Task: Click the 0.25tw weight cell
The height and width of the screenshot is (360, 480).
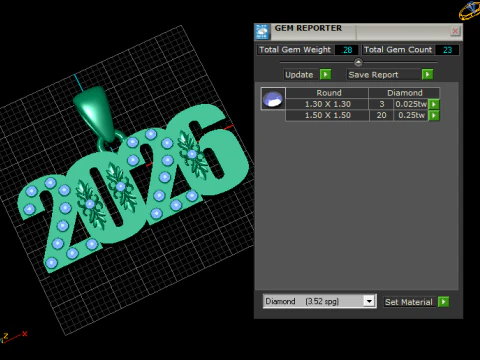Action: (x=411, y=115)
